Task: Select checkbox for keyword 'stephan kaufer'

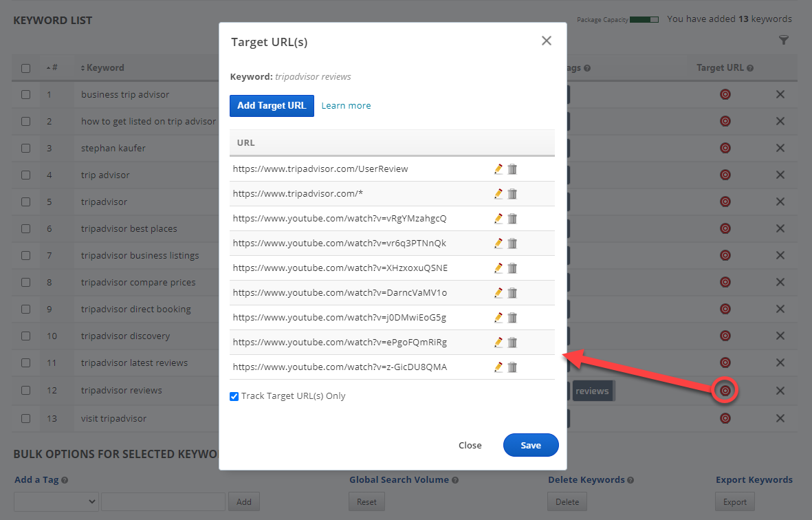Action: 25,149
